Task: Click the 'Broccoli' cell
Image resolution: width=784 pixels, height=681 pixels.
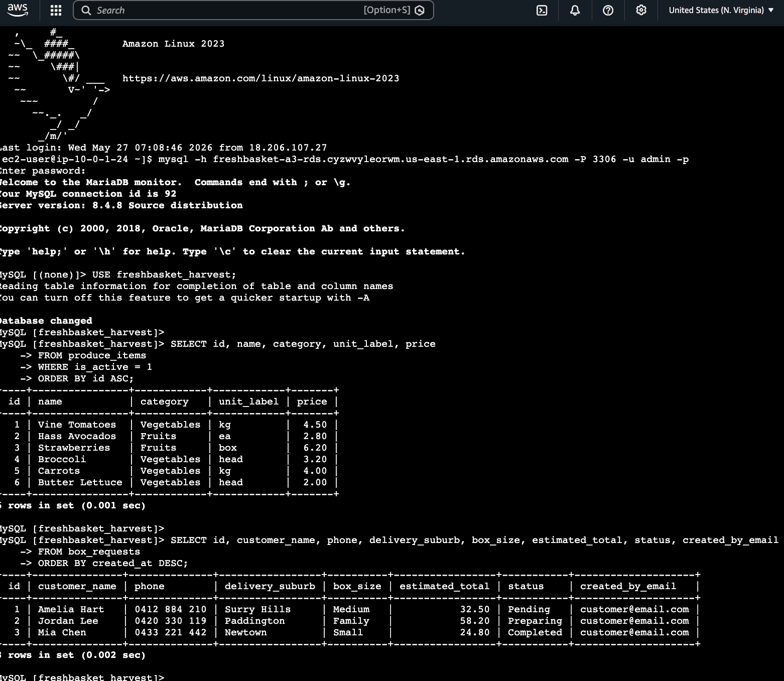Action: click(62, 459)
